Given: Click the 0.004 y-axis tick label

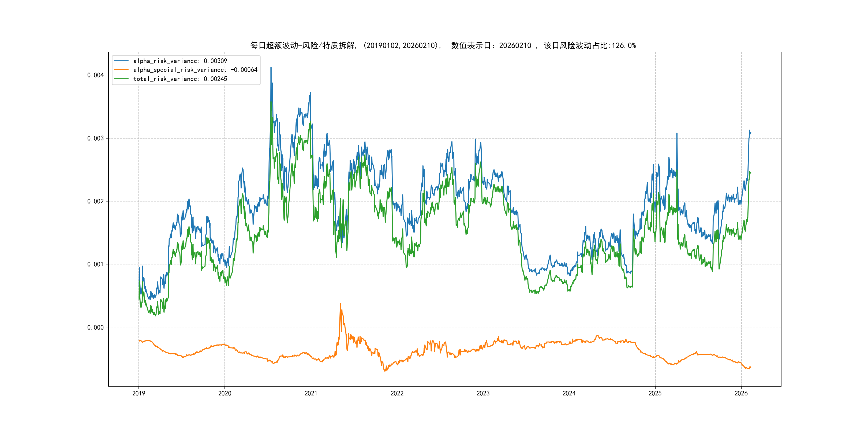Looking at the screenshot, I should pyautogui.click(x=95, y=75).
